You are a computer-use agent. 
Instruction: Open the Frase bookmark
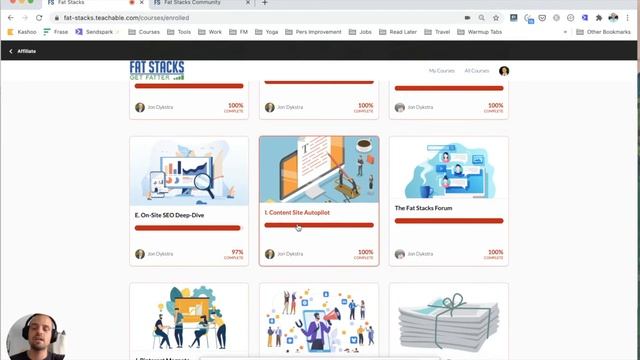[56, 32]
